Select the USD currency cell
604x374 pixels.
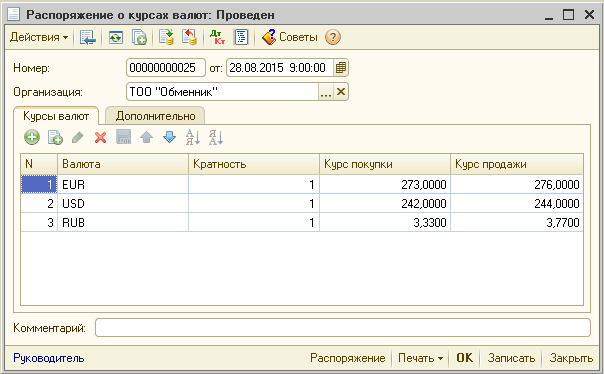(123, 203)
